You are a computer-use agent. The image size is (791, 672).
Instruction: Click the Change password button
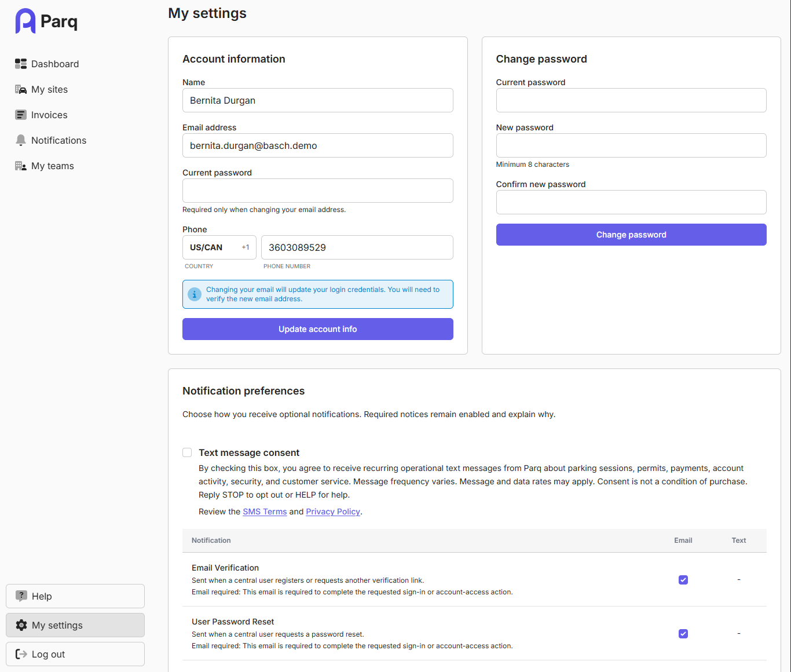pyautogui.click(x=631, y=235)
